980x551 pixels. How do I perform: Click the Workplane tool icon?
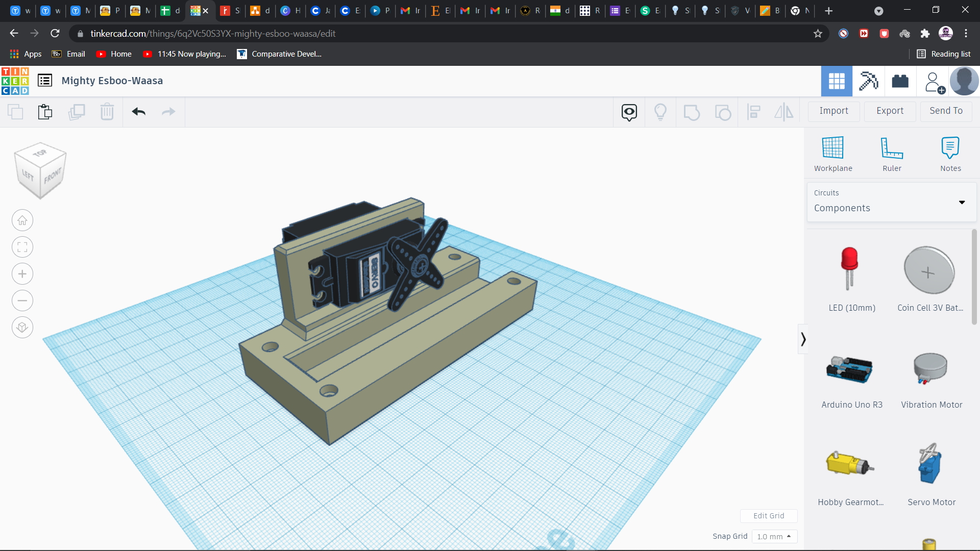tap(832, 148)
